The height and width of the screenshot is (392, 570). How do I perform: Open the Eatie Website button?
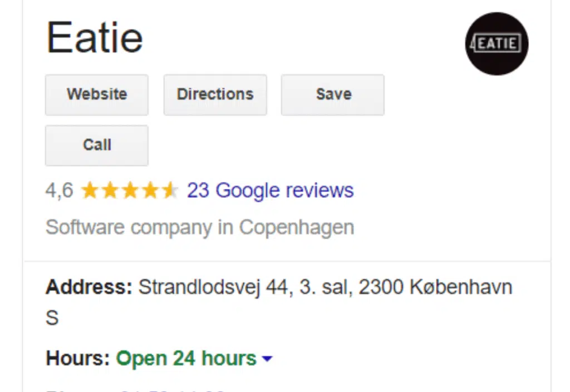(97, 95)
